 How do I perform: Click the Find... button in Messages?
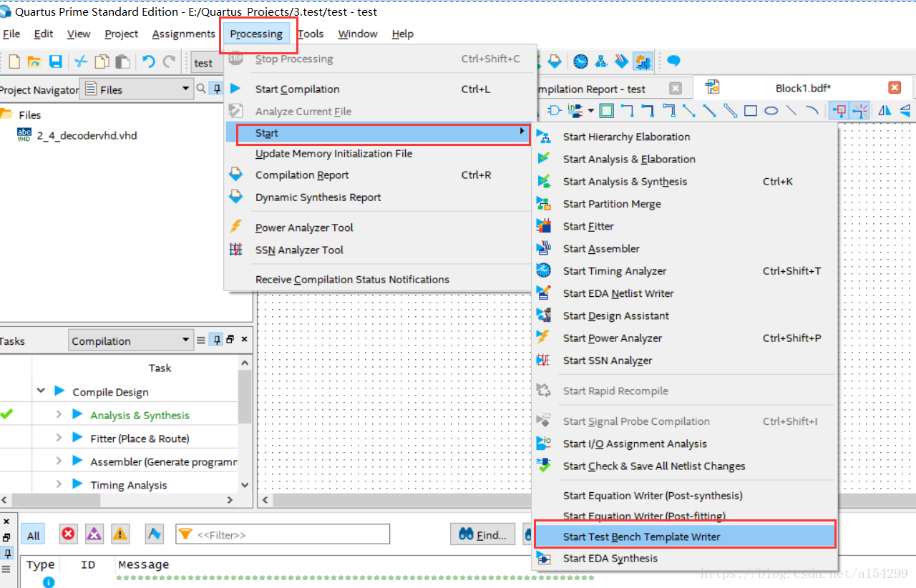click(483, 534)
